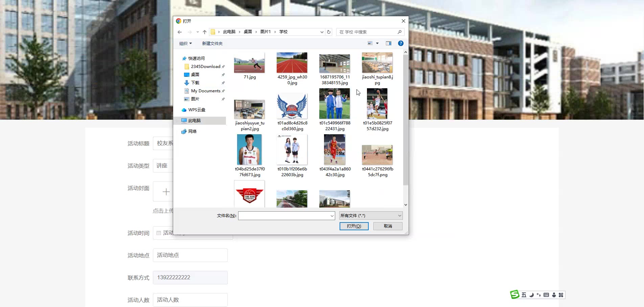Image resolution: width=644 pixels, height=307 pixels.
Task: Click the search magnifier icon
Action: click(x=400, y=32)
